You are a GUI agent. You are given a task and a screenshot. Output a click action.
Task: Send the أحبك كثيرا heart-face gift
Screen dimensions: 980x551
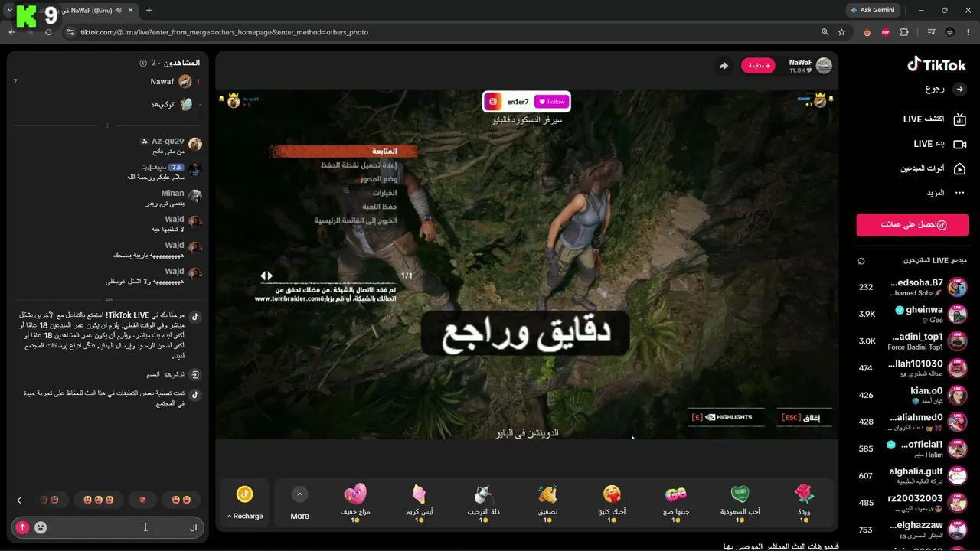(611, 502)
